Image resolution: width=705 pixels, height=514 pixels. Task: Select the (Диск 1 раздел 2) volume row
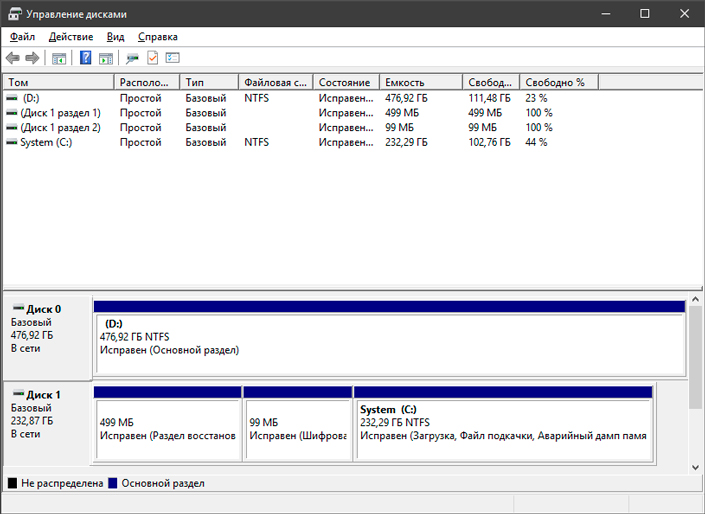(301, 128)
